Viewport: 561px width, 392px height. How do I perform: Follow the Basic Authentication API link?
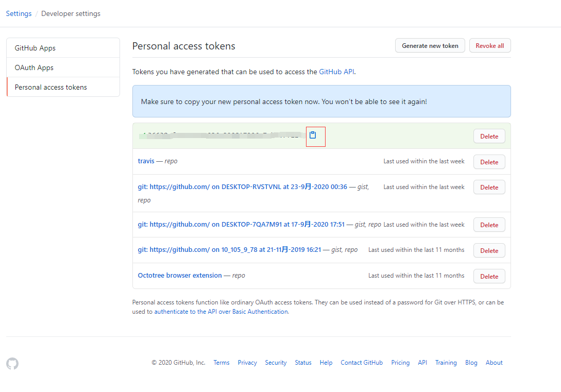click(x=221, y=312)
